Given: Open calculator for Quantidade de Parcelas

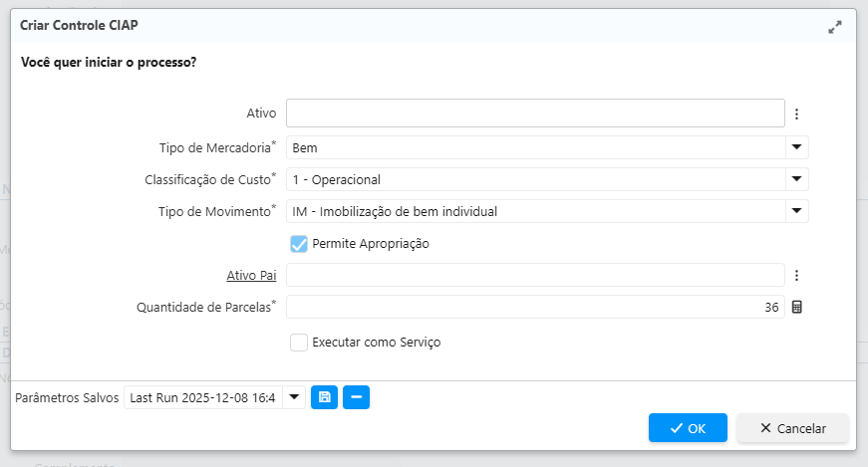Looking at the screenshot, I should [x=797, y=308].
